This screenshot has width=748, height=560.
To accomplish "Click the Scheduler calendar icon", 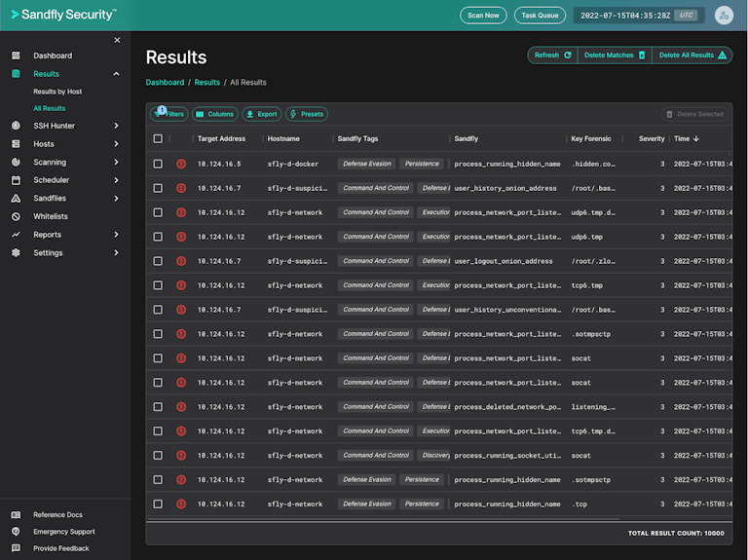I will (x=16, y=180).
